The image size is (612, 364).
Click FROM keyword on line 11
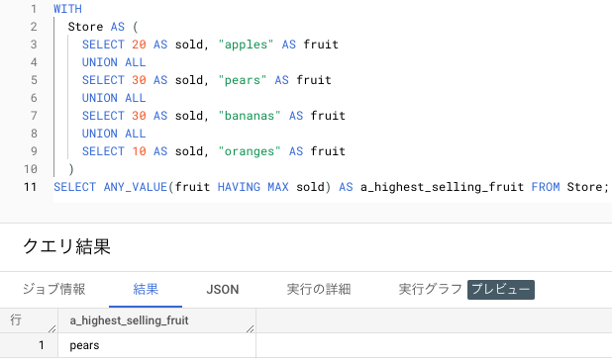coord(546,187)
